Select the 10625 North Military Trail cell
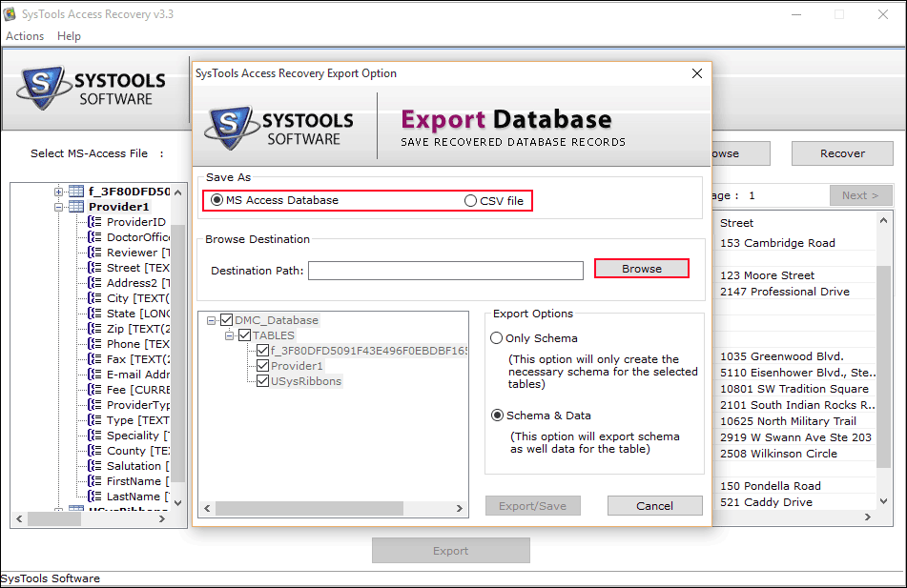Screen dimensions: 907x588 788,421
